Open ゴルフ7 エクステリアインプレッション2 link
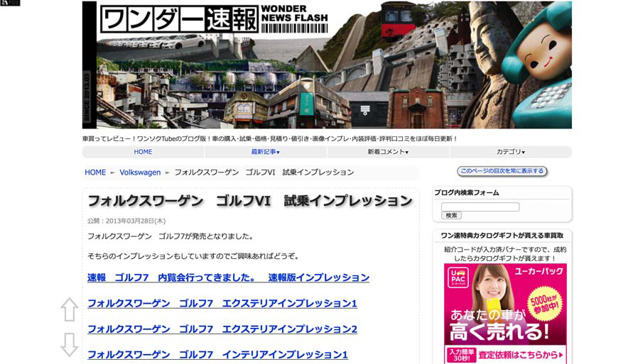 (x=222, y=329)
